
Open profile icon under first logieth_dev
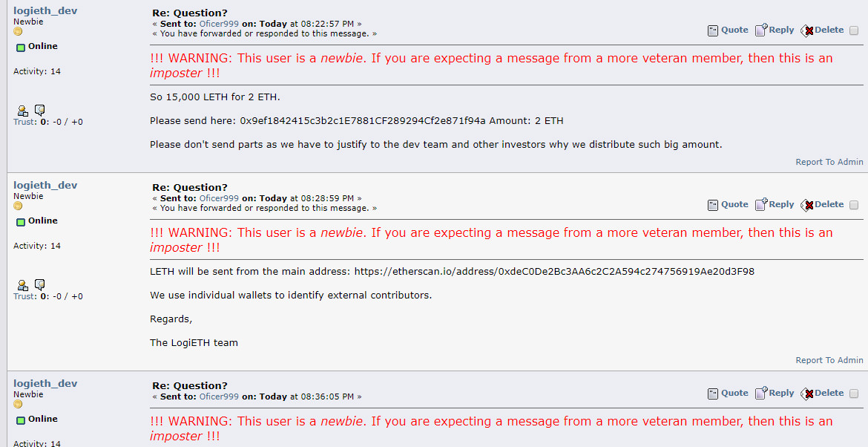(22, 110)
